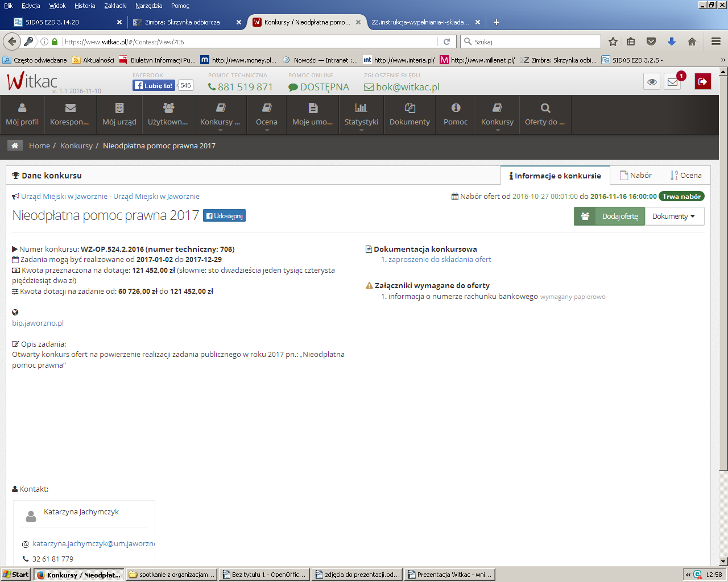Image resolution: width=728 pixels, height=582 pixels.
Task: Click the Facebook Lubię to! button
Action: (x=154, y=85)
